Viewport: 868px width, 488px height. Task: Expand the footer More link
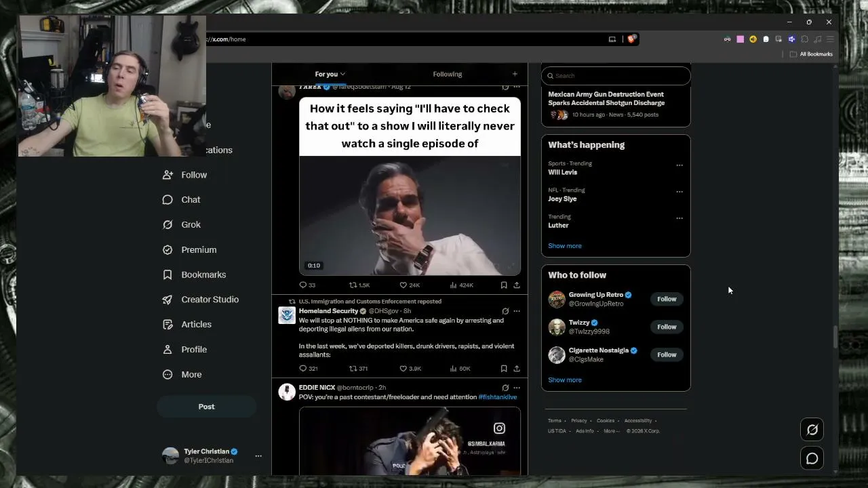(x=611, y=431)
